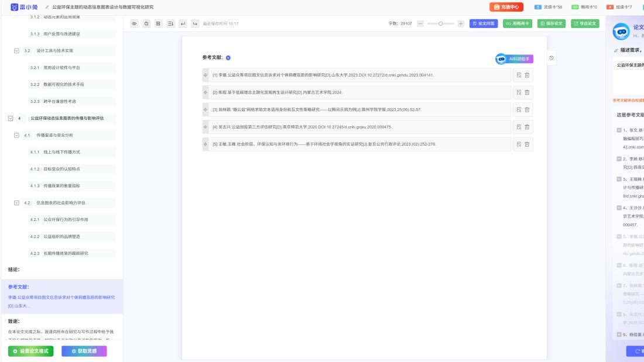644x362 pixels.
Task: Click the move handle of reference [5]
Action: coord(205,144)
